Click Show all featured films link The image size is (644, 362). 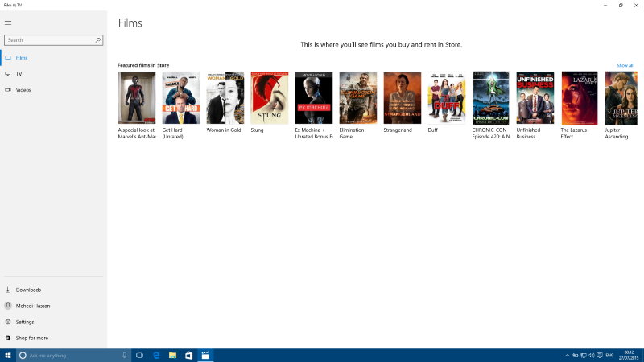[x=625, y=65]
